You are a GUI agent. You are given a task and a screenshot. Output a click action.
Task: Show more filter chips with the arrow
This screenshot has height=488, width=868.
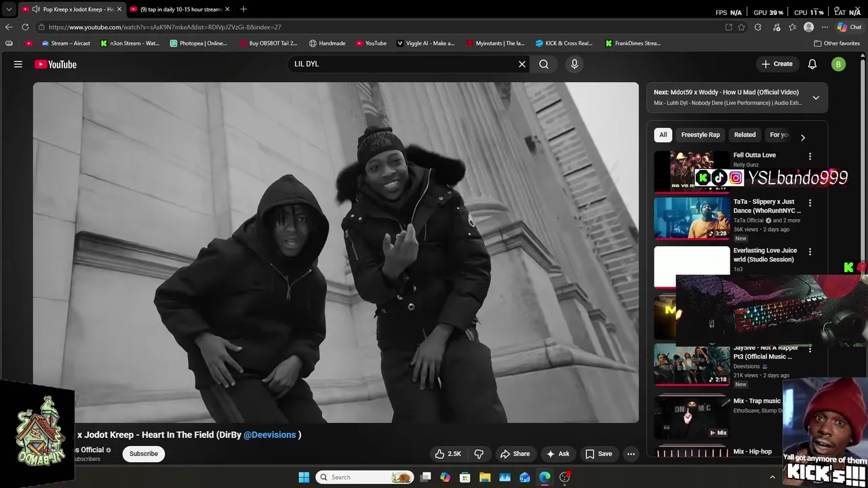click(803, 137)
